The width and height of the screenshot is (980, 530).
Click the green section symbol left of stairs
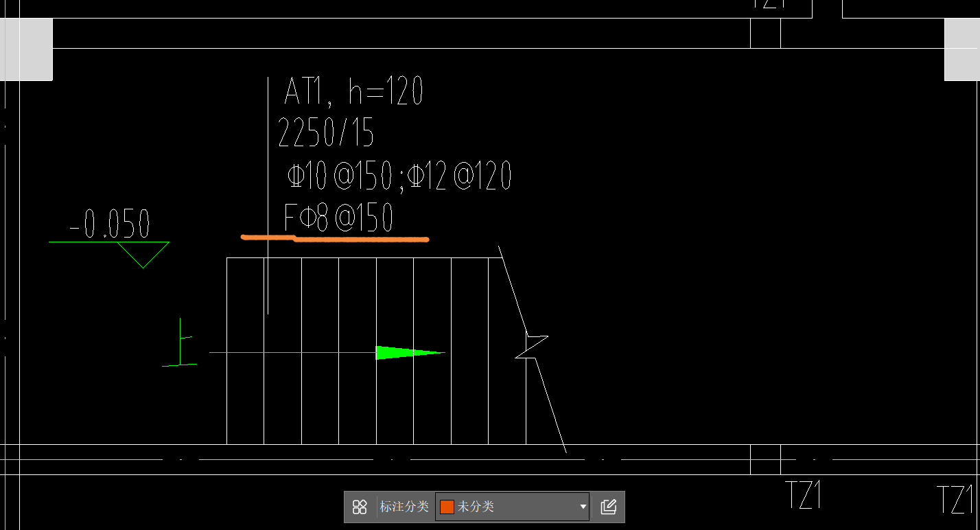(180, 343)
